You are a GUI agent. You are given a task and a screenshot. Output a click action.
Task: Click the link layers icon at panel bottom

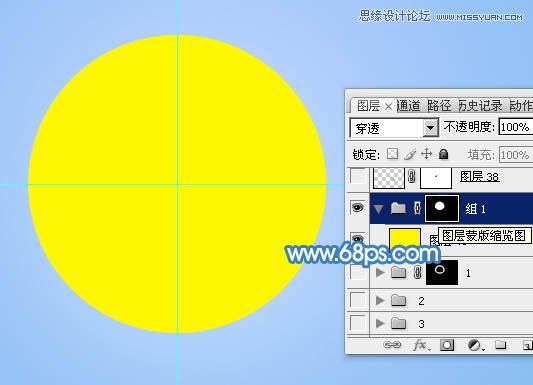coord(392,345)
